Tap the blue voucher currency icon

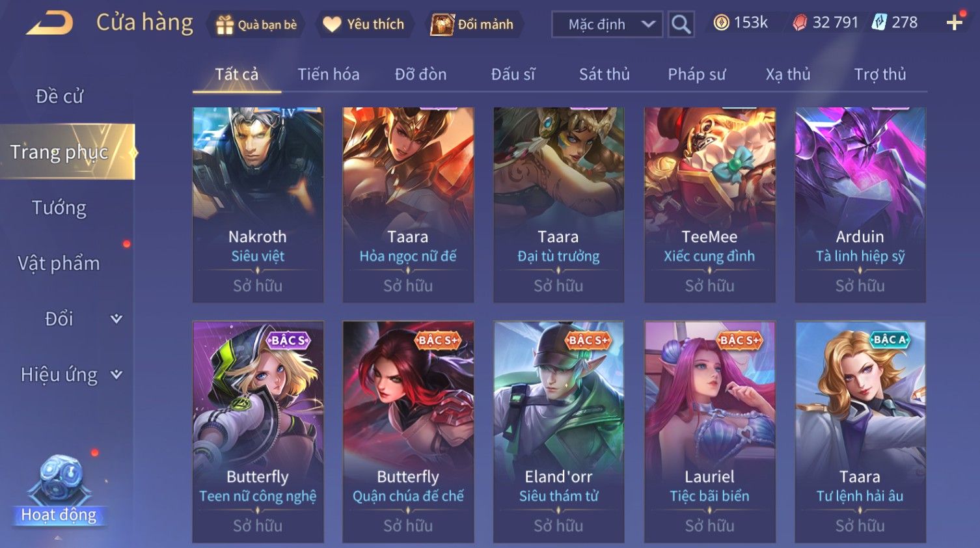point(879,23)
